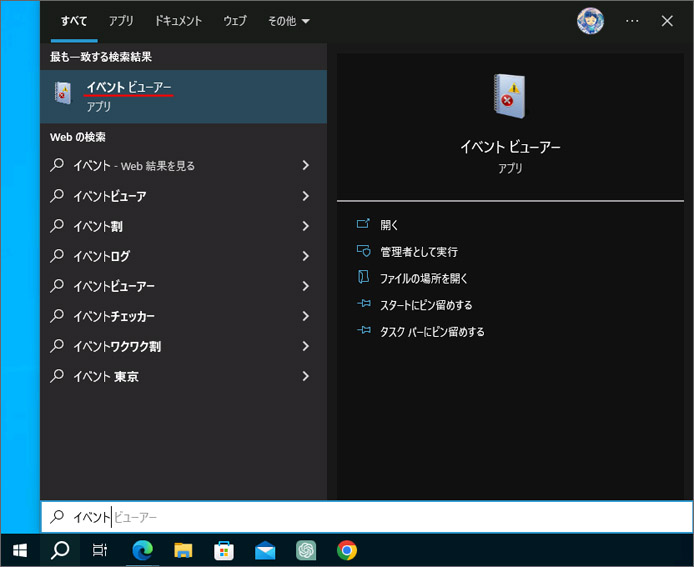Expand arrow for イベント - Web 結果を見る
This screenshot has width=694, height=567.
(306, 166)
